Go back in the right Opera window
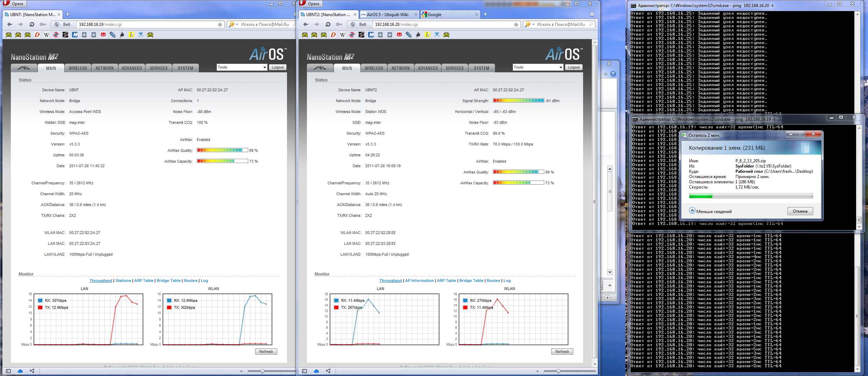The image size is (868, 376). point(306,24)
